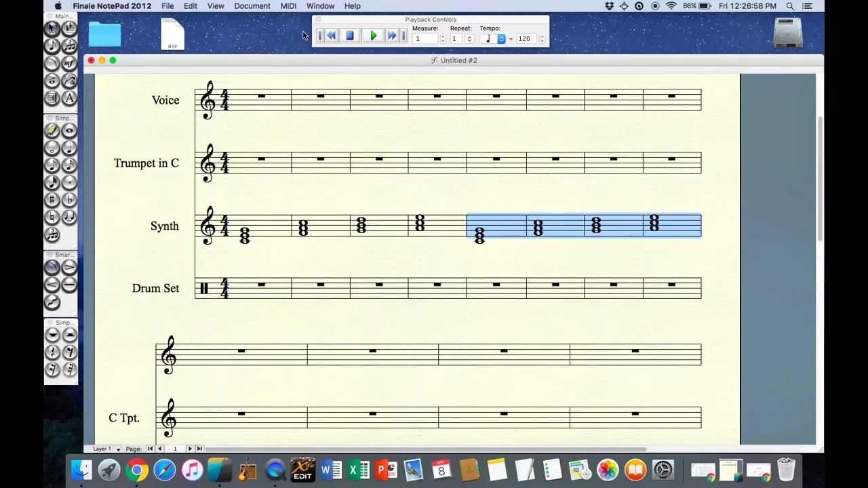Jump to the end in Playback Controls
The image size is (868, 488).
pyautogui.click(x=403, y=36)
